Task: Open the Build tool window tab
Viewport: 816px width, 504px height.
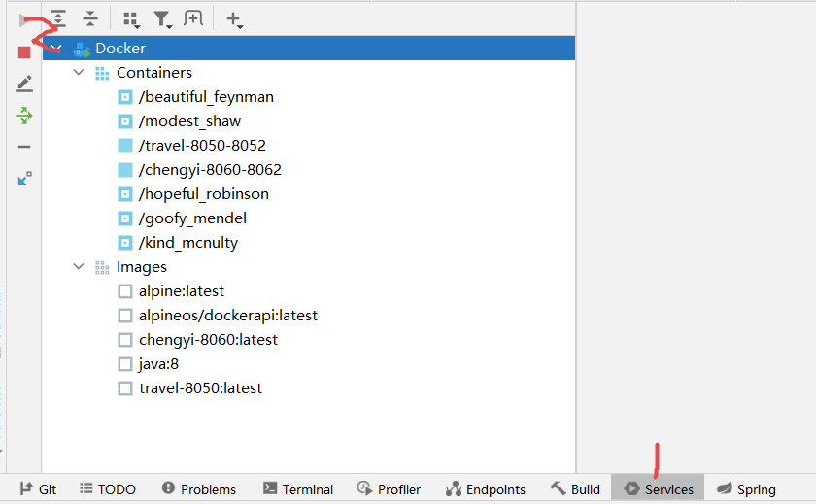Action: coord(575,488)
